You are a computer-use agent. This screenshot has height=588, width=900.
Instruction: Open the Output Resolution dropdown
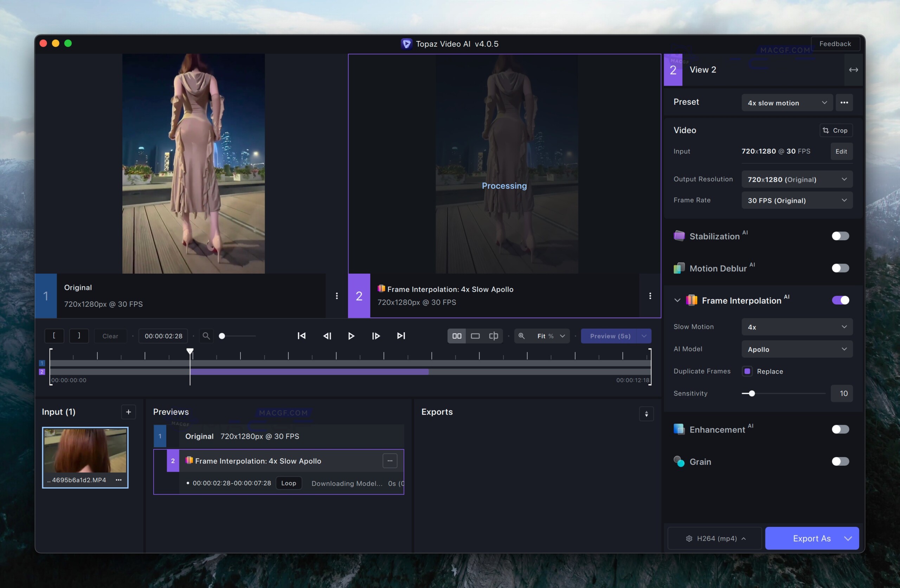[796, 179]
